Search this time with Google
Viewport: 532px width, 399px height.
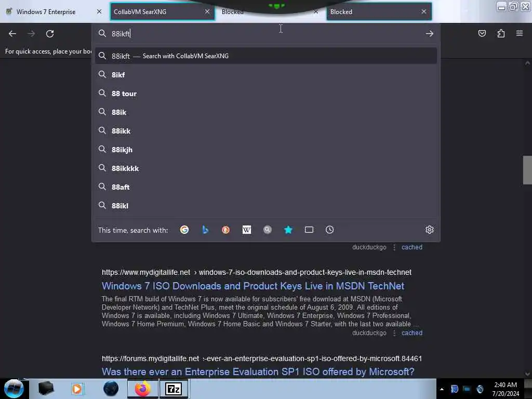pyautogui.click(x=184, y=230)
